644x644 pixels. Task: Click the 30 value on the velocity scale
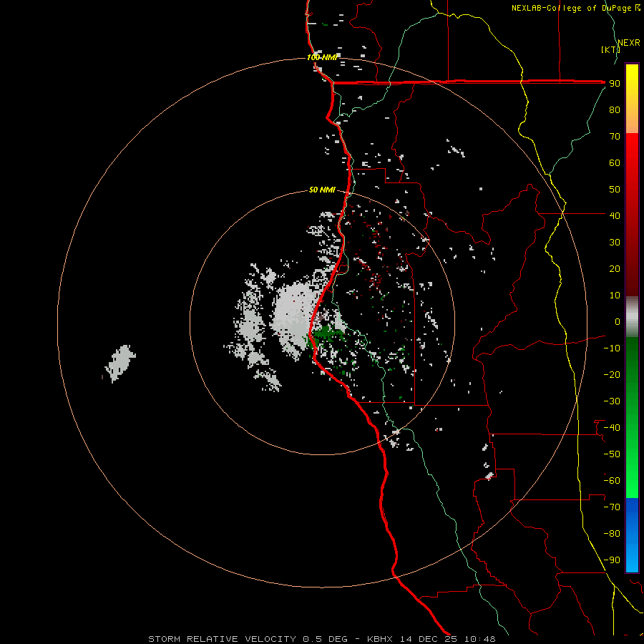[615, 243]
